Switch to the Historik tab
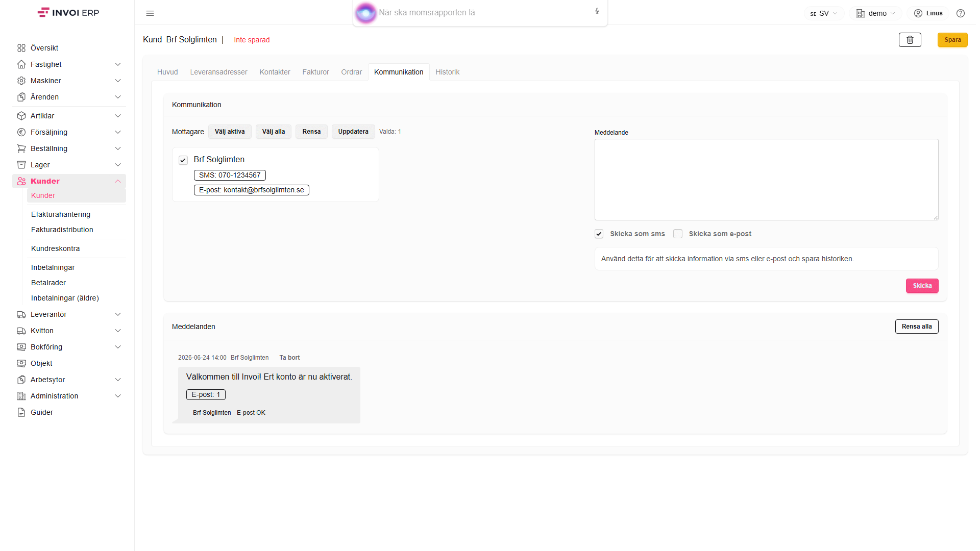 tap(448, 72)
